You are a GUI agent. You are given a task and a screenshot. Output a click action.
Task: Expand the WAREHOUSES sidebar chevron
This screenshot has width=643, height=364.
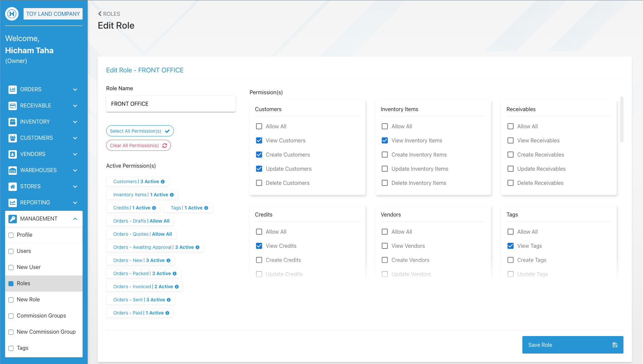coord(75,170)
